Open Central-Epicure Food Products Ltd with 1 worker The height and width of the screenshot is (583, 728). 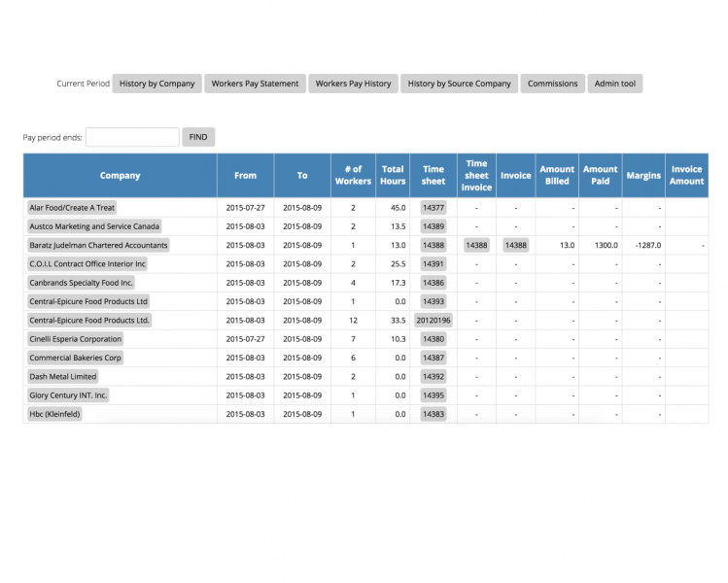point(88,301)
